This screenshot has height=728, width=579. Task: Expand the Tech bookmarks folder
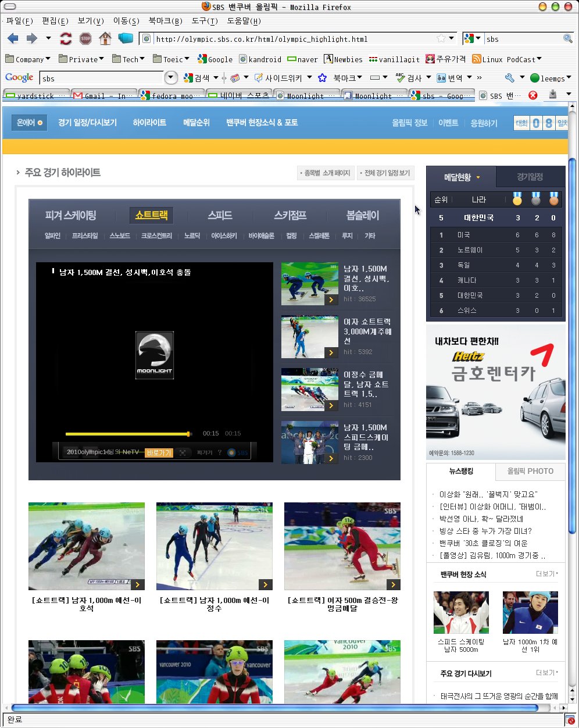click(x=130, y=59)
